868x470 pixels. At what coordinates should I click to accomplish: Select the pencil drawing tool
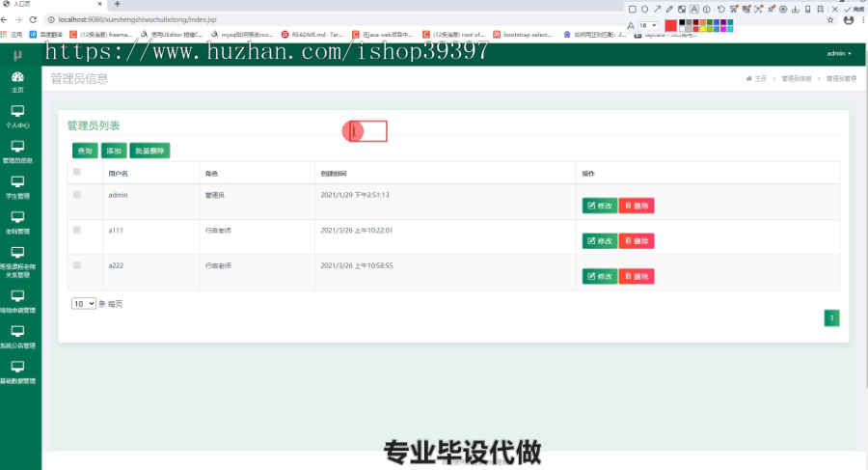670,10
